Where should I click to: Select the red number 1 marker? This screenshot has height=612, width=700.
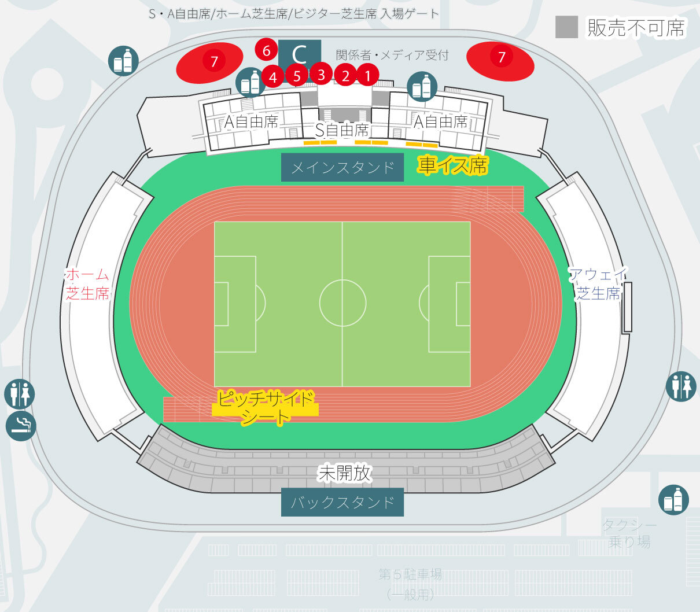(367, 74)
